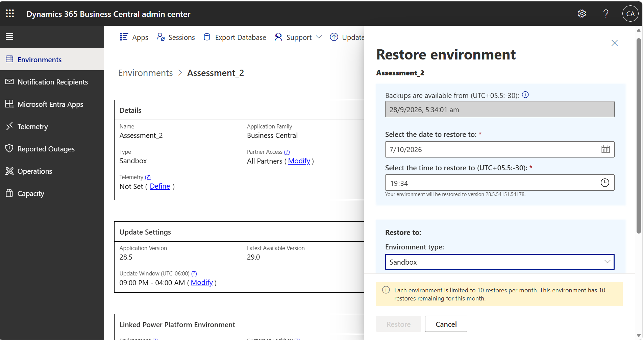Image resolution: width=644 pixels, height=340 pixels.
Task: Click the Export Database cylinder icon
Action: (207, 37)
